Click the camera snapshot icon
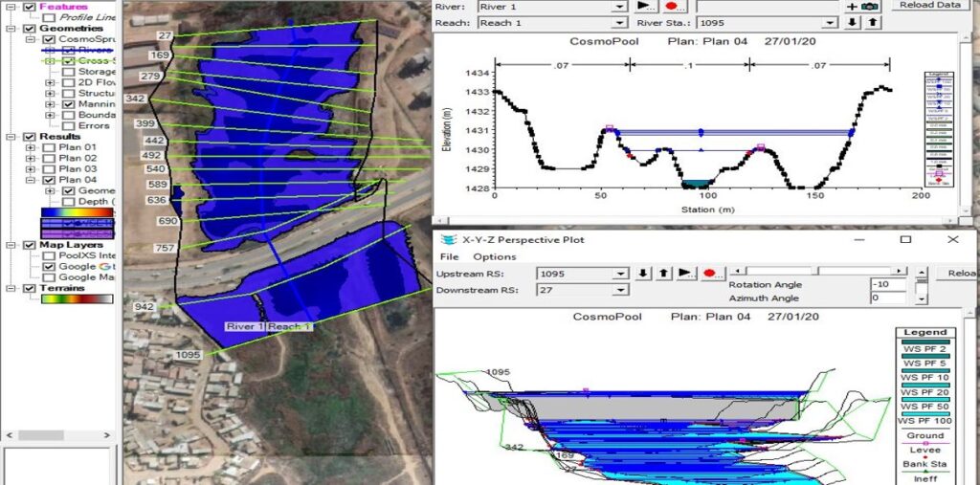The image size is (980, 485). (x=870, y=6)
